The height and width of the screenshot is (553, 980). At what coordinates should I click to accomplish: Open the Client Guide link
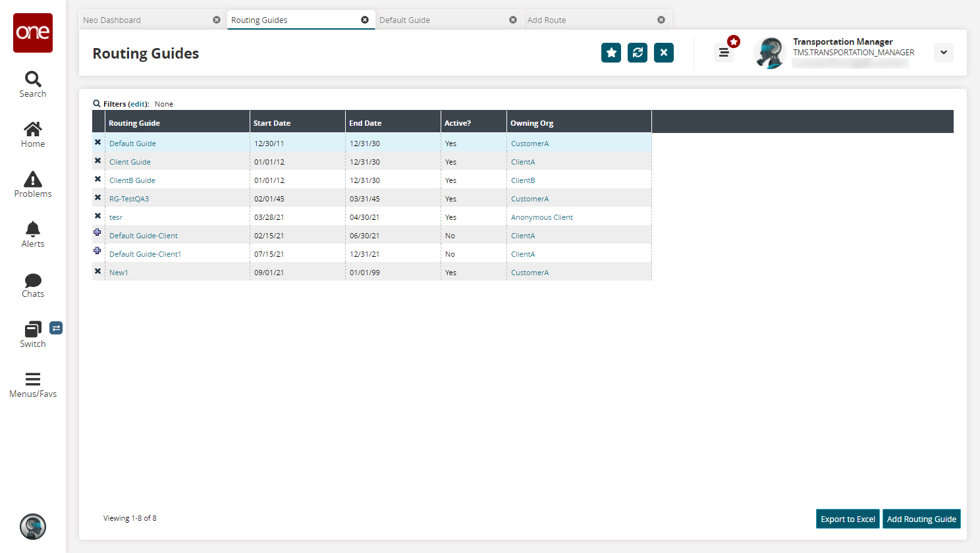click(x=130, y=162)
